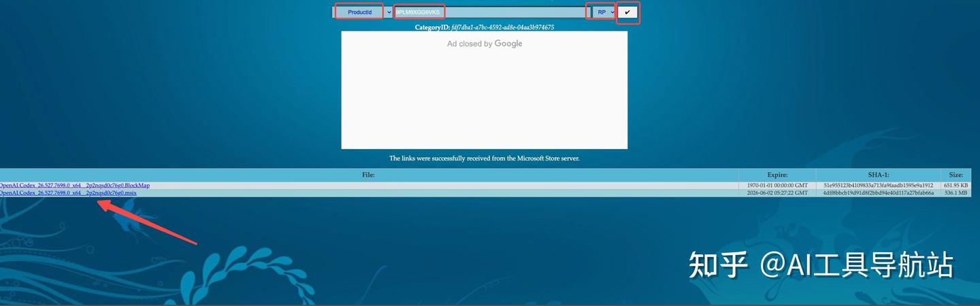Select the expire date 1970-01-01 00:00:00 GMT
The width and height of the screenshot is (980, 306).
(x=777, y=185)
